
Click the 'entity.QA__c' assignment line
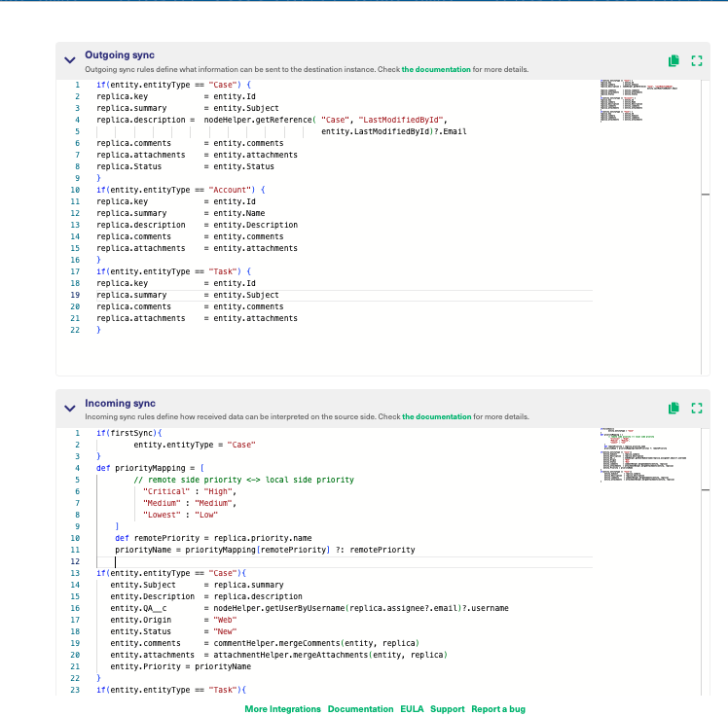(x=309, y=608)
